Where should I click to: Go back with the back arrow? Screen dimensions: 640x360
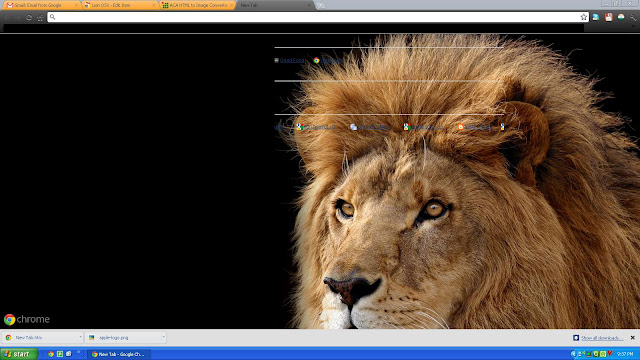[7, 17]
